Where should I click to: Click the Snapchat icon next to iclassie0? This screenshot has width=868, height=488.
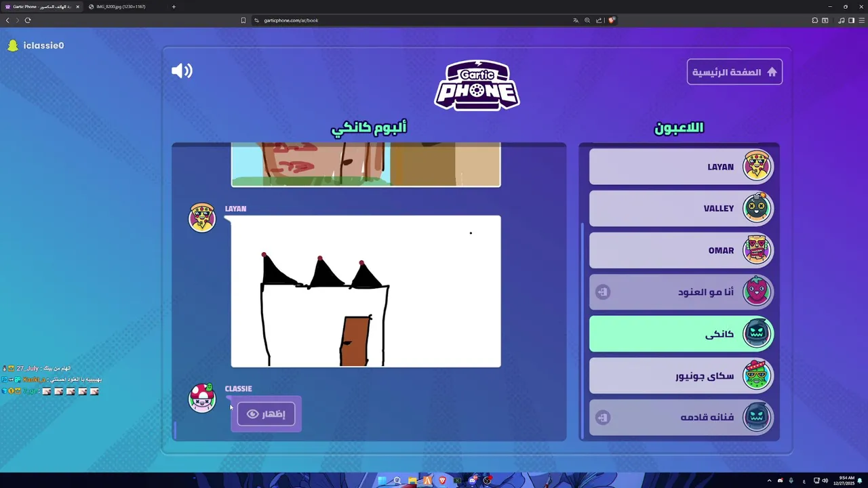(12, 45)
